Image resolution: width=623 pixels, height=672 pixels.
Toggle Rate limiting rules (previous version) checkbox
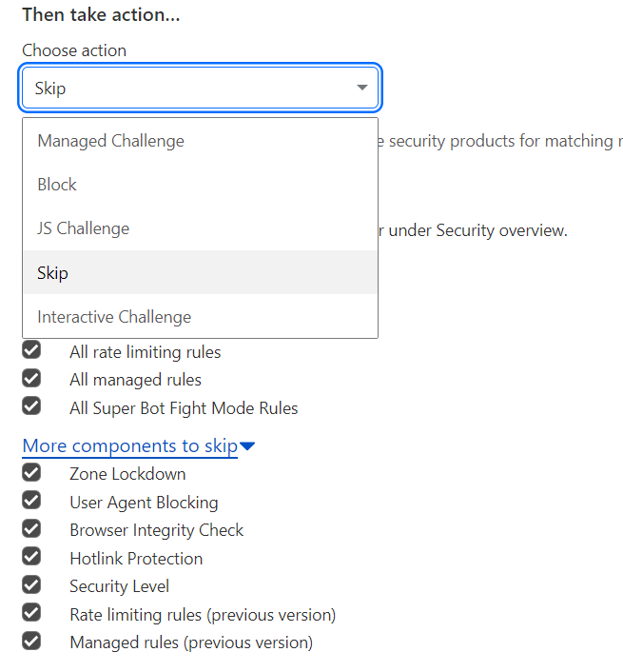click(31, 612)
